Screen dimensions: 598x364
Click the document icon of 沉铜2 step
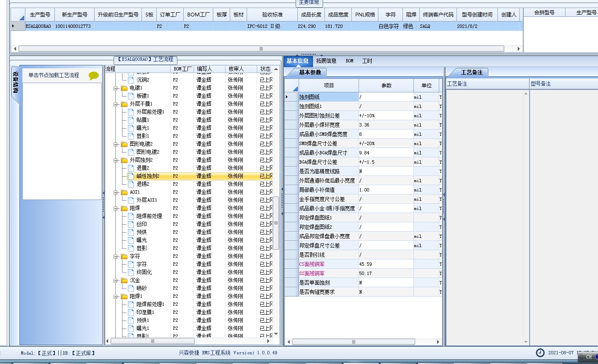click(131, 80)
